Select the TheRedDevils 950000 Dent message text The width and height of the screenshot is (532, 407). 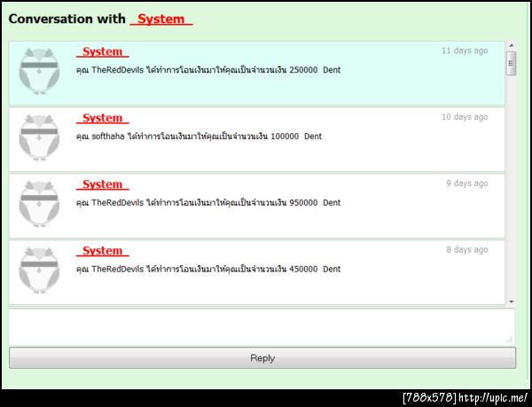tap(208, 203)
